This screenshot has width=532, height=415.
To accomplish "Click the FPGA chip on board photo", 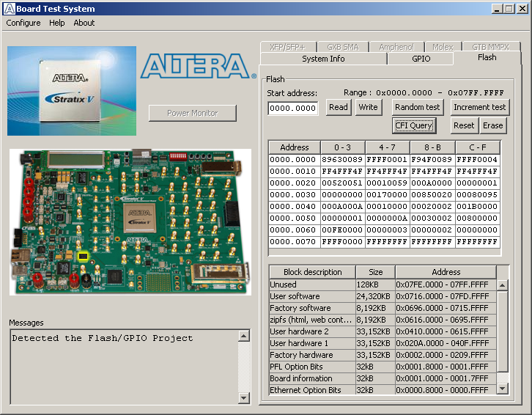I will tap(139, 217).
